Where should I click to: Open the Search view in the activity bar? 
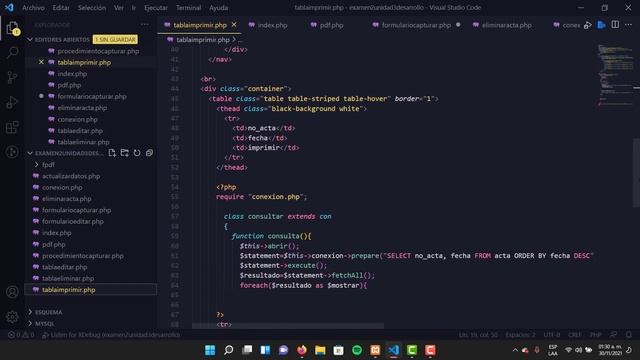point(13,52)
